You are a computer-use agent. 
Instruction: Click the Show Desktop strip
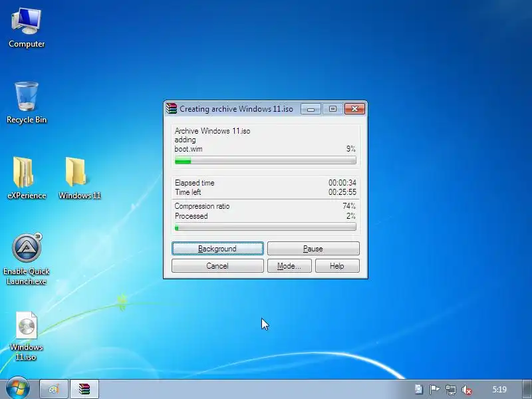(527, 389)
